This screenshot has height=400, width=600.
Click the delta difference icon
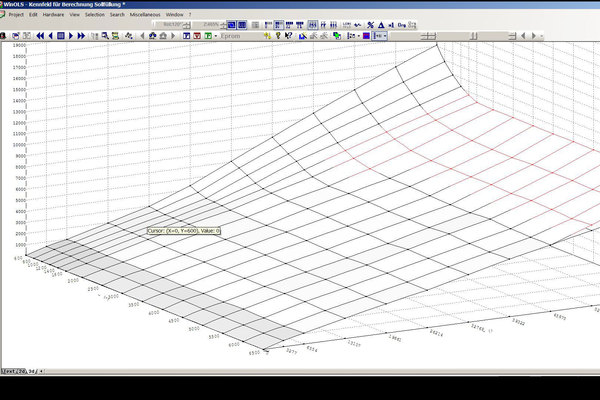coord(381,25)
